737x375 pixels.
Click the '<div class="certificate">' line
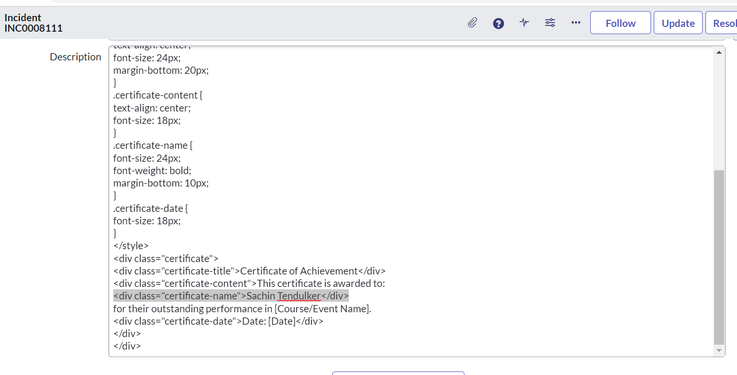[x=165, y=258]
